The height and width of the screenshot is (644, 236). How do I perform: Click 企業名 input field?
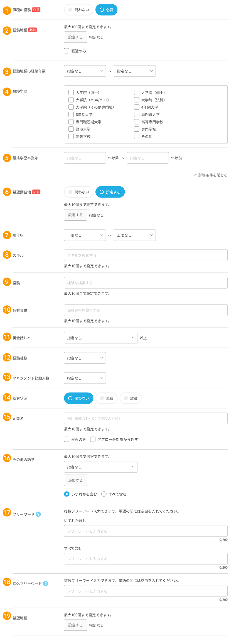tap(146, 418)
